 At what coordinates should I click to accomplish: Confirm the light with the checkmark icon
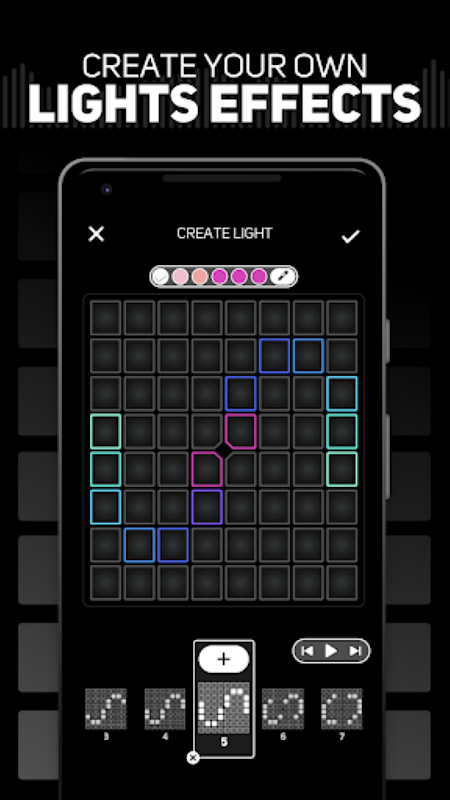point(351,236)
